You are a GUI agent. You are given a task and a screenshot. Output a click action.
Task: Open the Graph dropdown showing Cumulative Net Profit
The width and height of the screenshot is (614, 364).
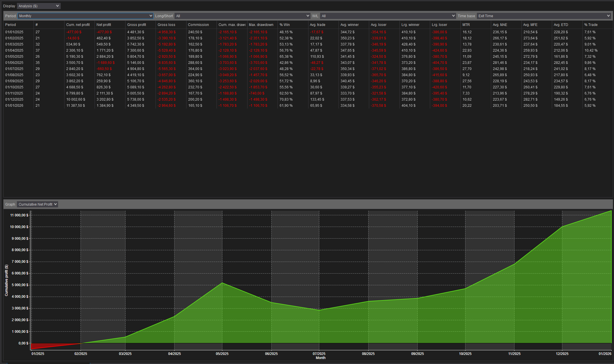coord(37,204)
